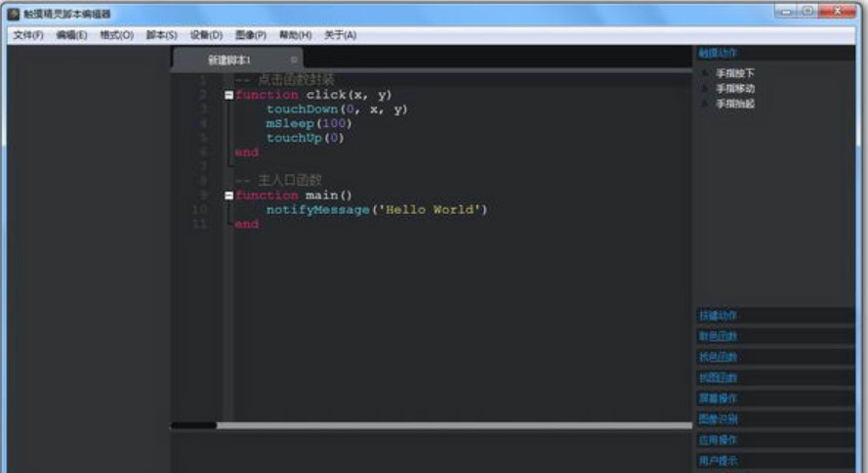Expand the 触摸动作 panel header
Viewport: 868px width, 473px height.
(775, 53)
